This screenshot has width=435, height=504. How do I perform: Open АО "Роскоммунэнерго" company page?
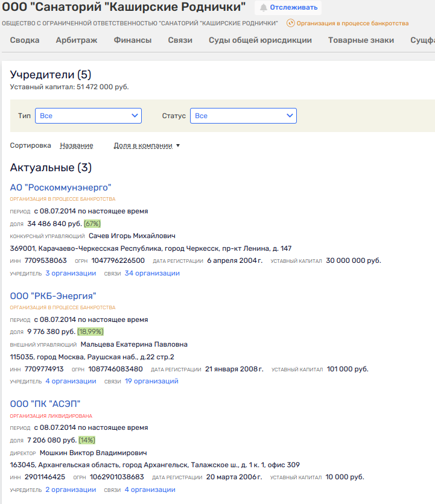[60, 187]
